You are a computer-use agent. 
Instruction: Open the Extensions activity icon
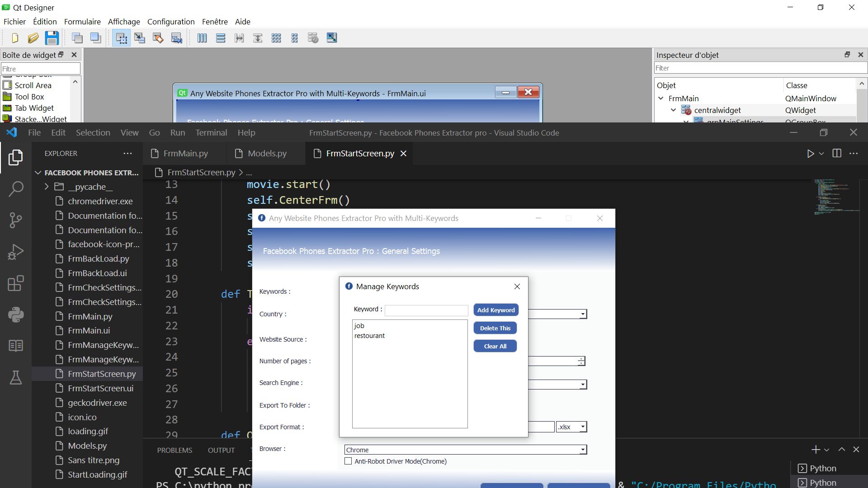point(16,284)
